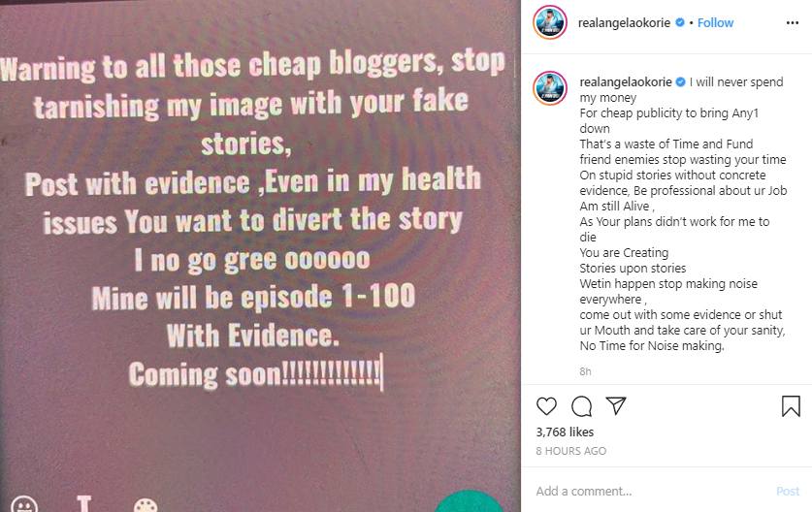
Task: Like the post with the heart icon
Action: (x=546, y=405)
